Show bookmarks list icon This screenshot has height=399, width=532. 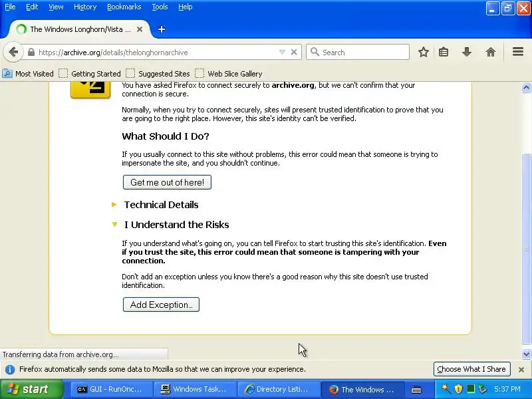pos(444,53)
